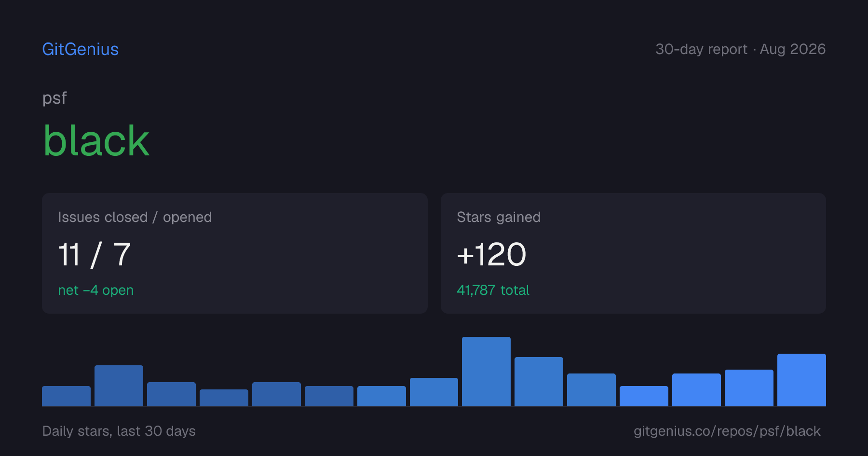The width and height of the screenshot is (868, 456).
Task: Click the "41,787 total" text
Action: click(493, 290)
